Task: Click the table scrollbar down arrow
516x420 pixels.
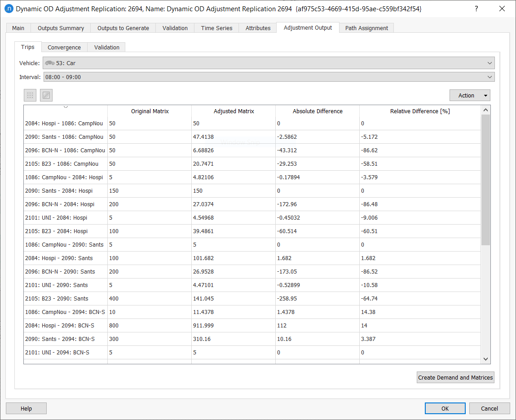Action: click(485, 359)
